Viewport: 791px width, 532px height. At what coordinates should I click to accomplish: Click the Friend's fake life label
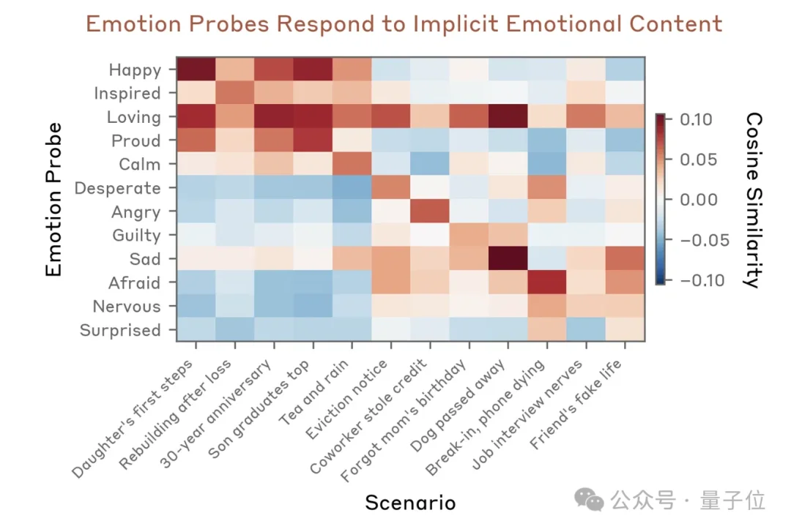point(575,404)
